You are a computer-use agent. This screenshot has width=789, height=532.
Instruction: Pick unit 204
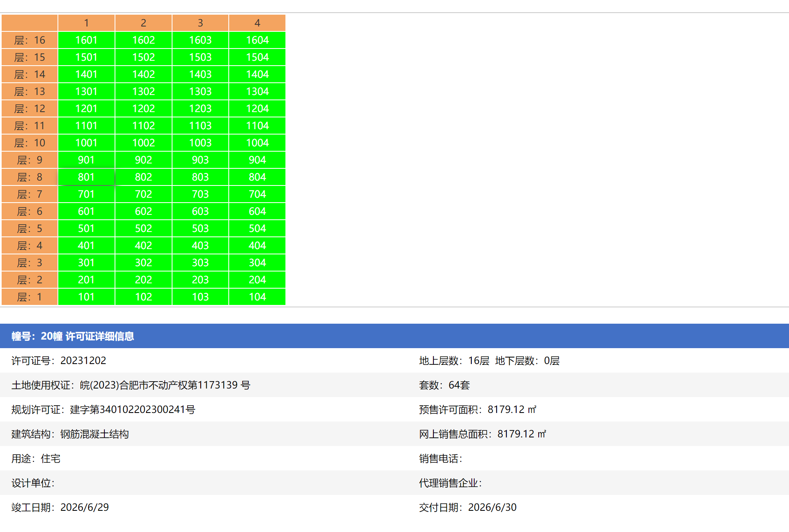(257, 280)
